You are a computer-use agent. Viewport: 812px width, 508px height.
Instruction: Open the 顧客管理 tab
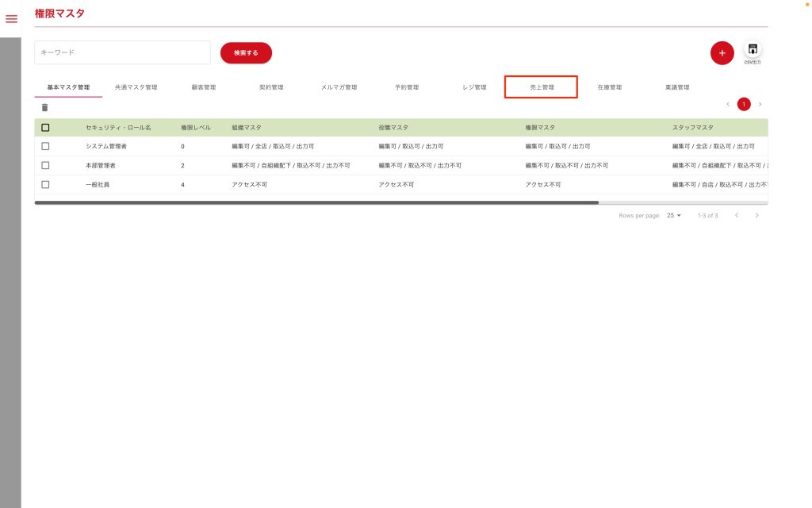[203, 87]
